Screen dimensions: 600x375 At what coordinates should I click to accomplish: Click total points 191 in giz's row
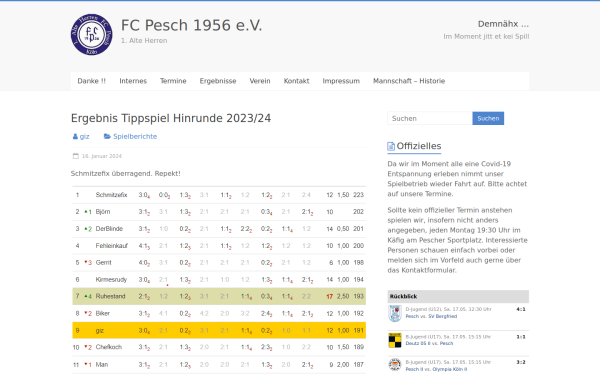click(358, 331)
